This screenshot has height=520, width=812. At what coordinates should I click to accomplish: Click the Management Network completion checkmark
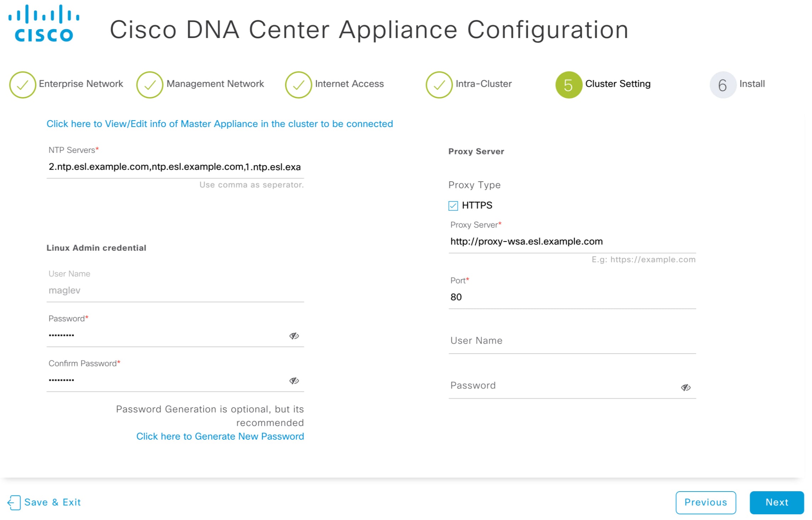coord(150,84)
